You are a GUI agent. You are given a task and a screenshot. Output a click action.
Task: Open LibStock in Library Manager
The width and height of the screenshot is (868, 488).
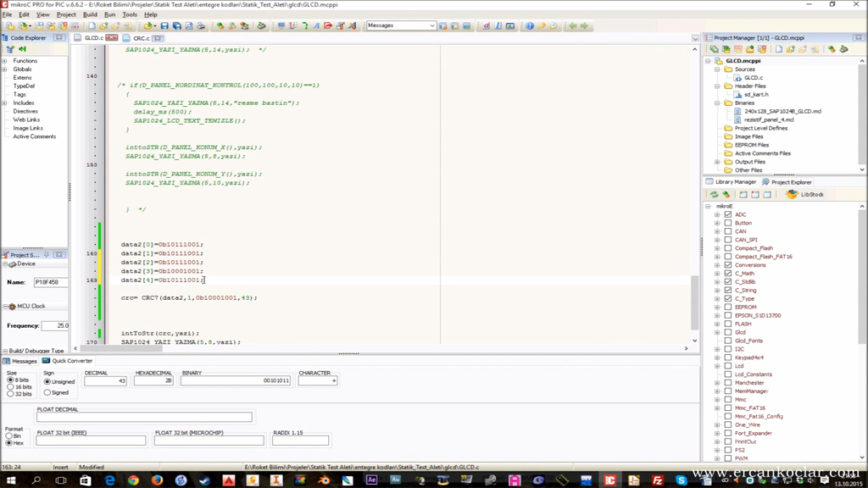(805, 195)
